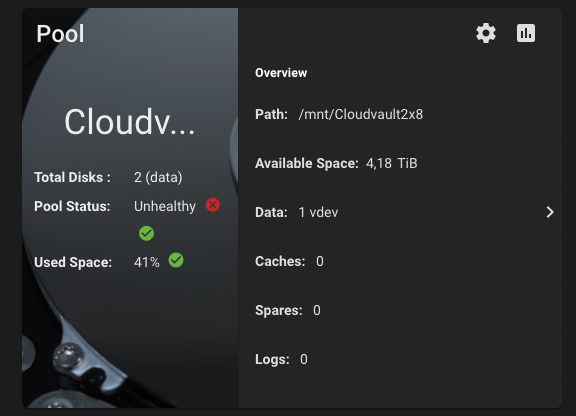576x416 pixels.
Task: Open pool settings gear icon
Action: [486, 33]
